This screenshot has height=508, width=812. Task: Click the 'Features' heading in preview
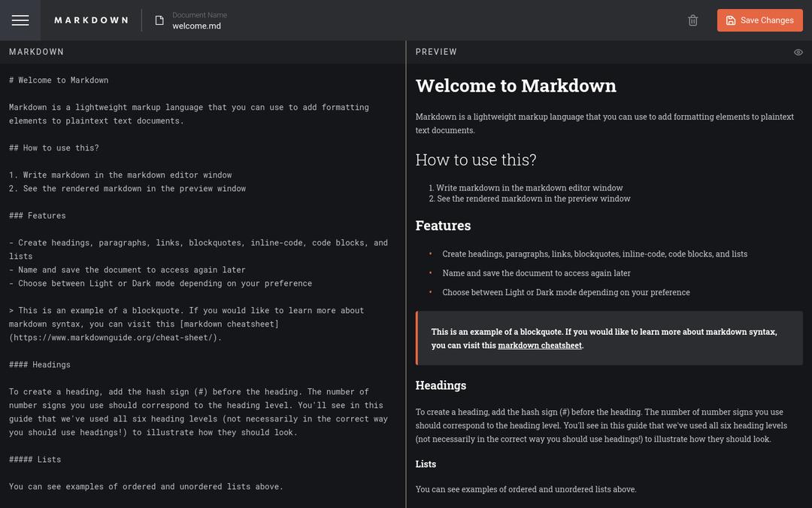coord(443,226)
